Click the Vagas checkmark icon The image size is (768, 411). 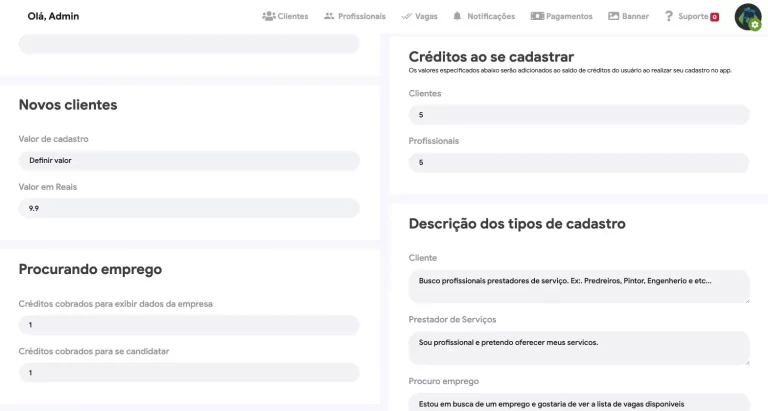pyautogui.click(x=406, y=16)
